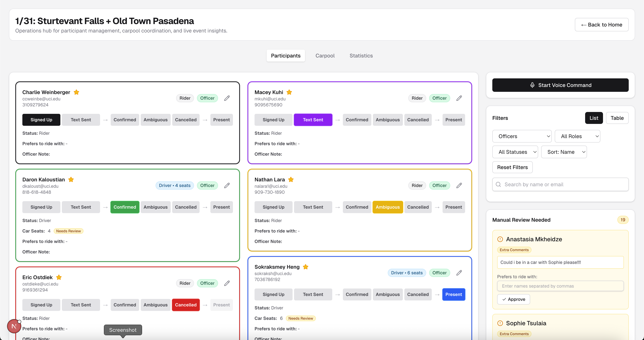Open the editor for Daron Kaloustian via the pencil
Viewport: 644px width, 340px height.
click(227, 185)
